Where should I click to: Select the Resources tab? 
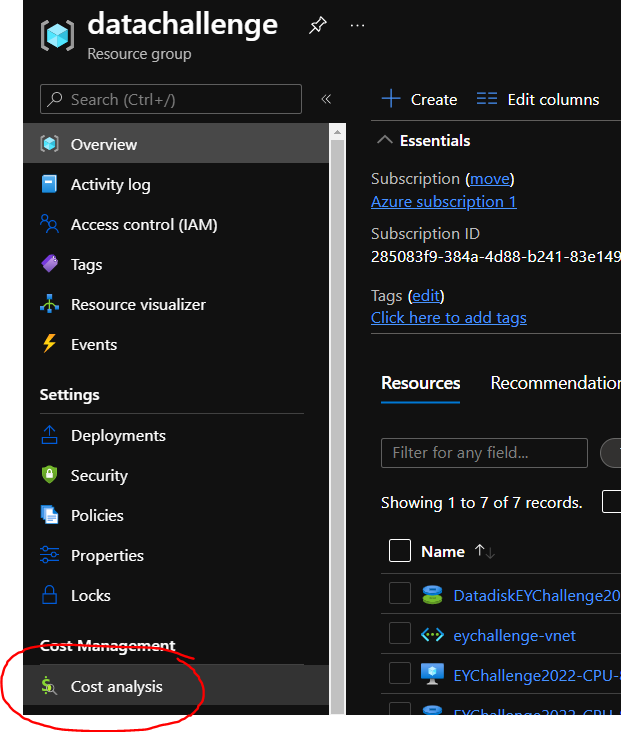coord(420,383)
